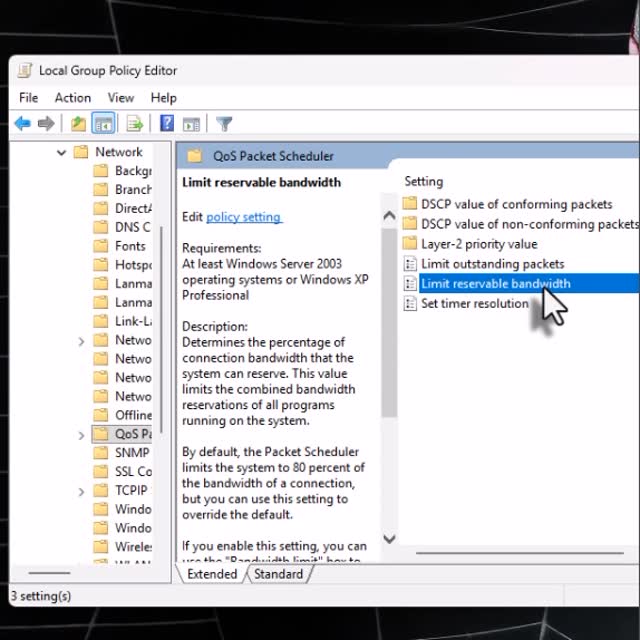Screen dimensions: 640x640
Task: Expand the first Netwo… tree node
Action: pyautogui.click(x=81, y=341)
